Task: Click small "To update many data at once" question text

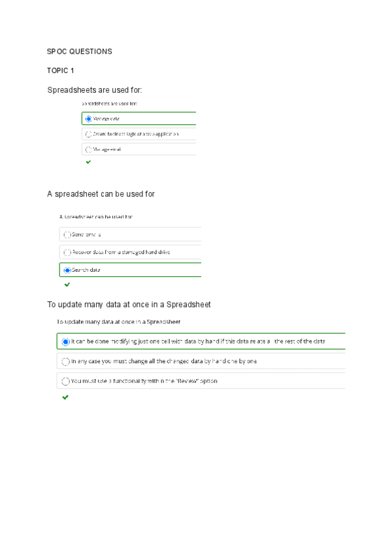Action: 118,322
